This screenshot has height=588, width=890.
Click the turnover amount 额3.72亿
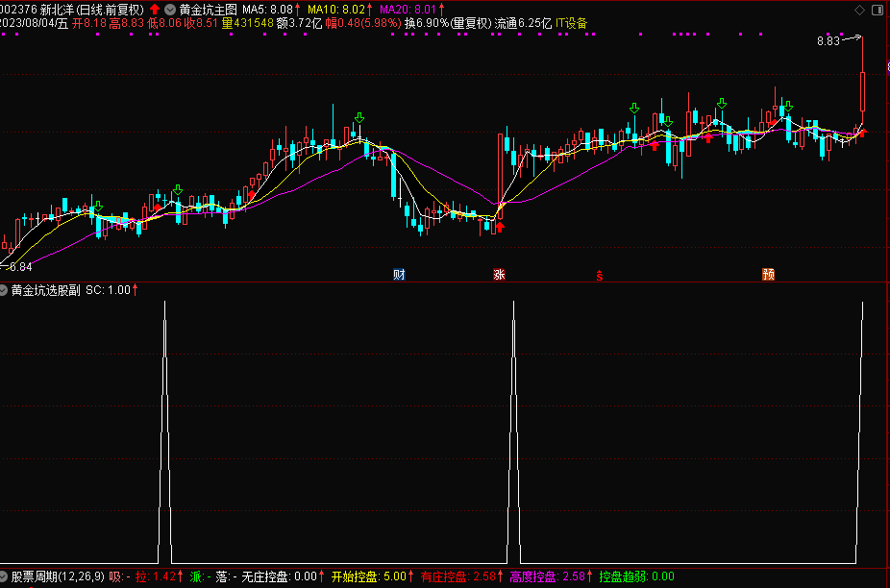tap(299, 23)
